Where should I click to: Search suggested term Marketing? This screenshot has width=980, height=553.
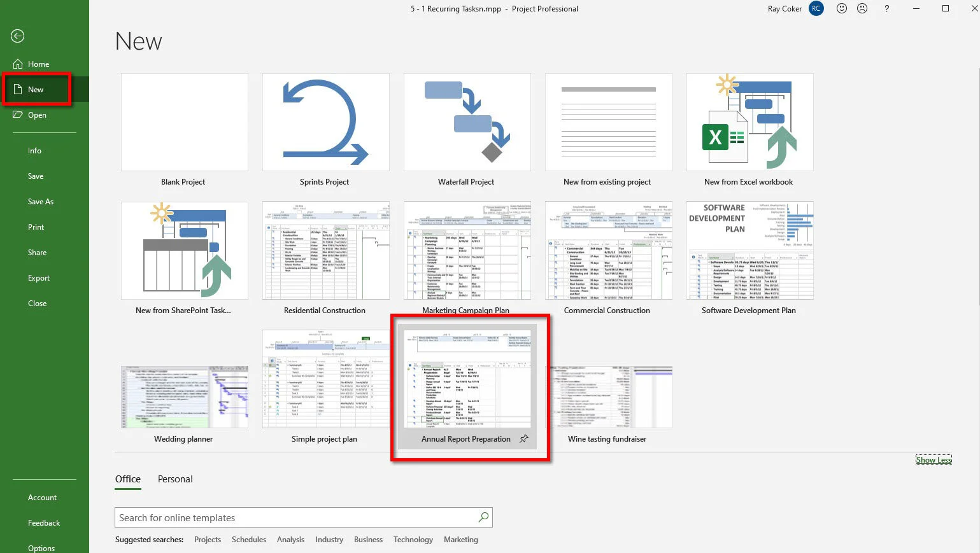461,540
